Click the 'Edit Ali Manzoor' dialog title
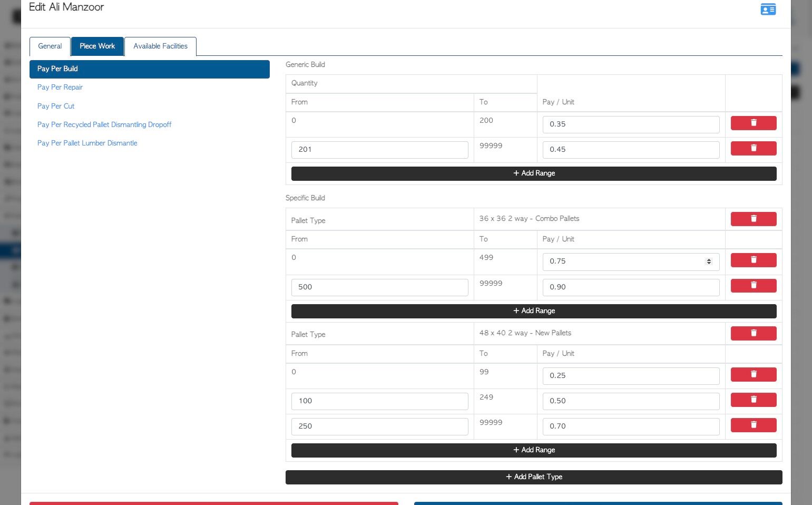The image size is (812, 505). [x=66, y=7]
